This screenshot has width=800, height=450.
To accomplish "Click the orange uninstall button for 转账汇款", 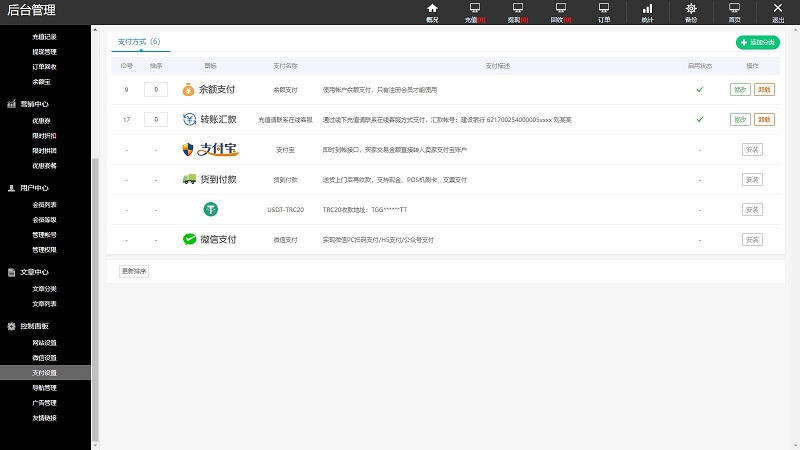I will click(764, 119).
